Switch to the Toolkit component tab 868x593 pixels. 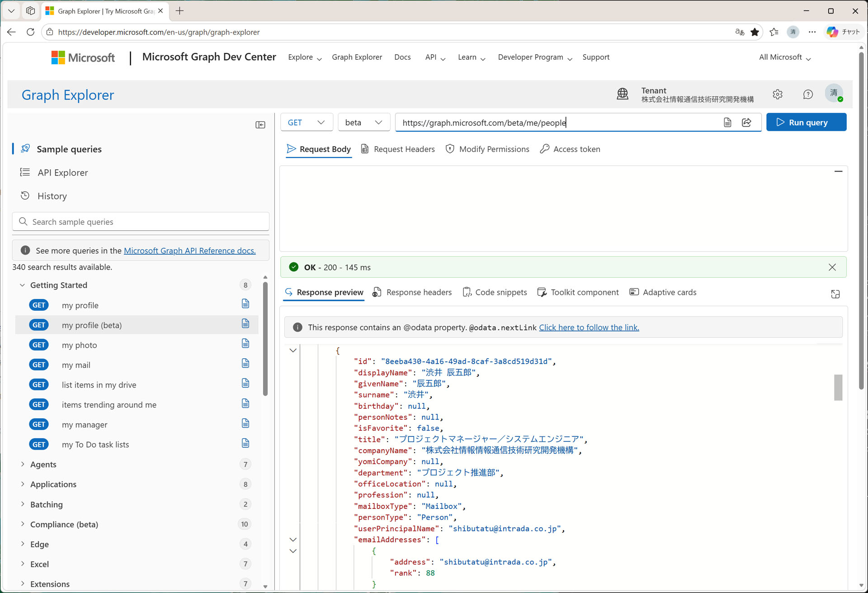point(578,292)
